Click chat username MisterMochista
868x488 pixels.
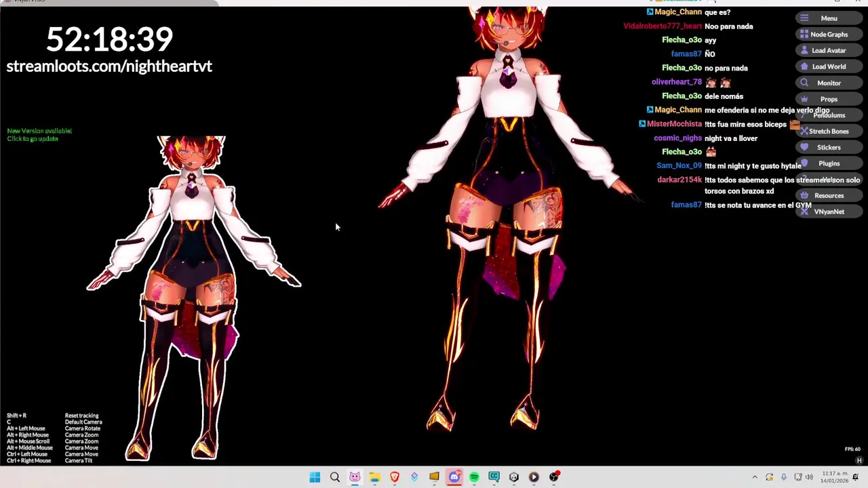(674, 124)
